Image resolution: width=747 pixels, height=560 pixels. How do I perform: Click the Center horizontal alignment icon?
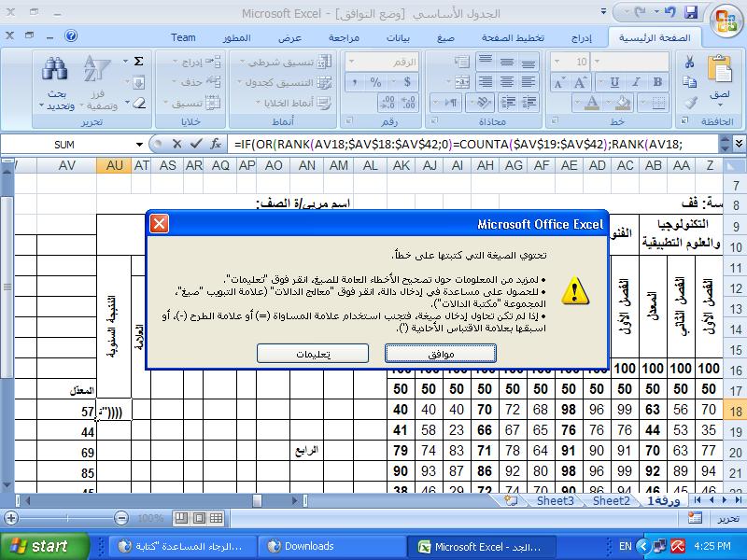click(x=506, y=82)
